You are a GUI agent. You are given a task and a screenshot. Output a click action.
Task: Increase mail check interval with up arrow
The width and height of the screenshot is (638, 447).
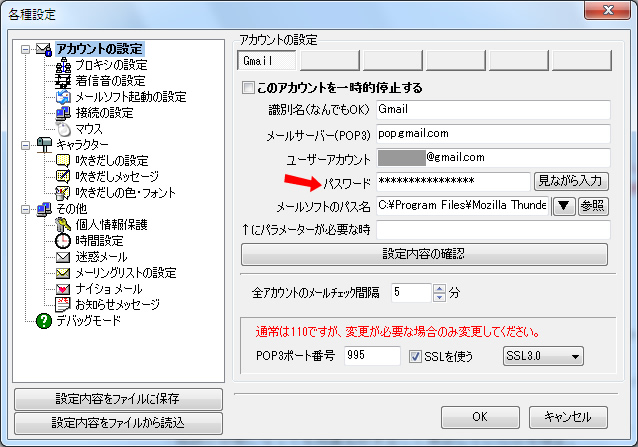(439, 288)
